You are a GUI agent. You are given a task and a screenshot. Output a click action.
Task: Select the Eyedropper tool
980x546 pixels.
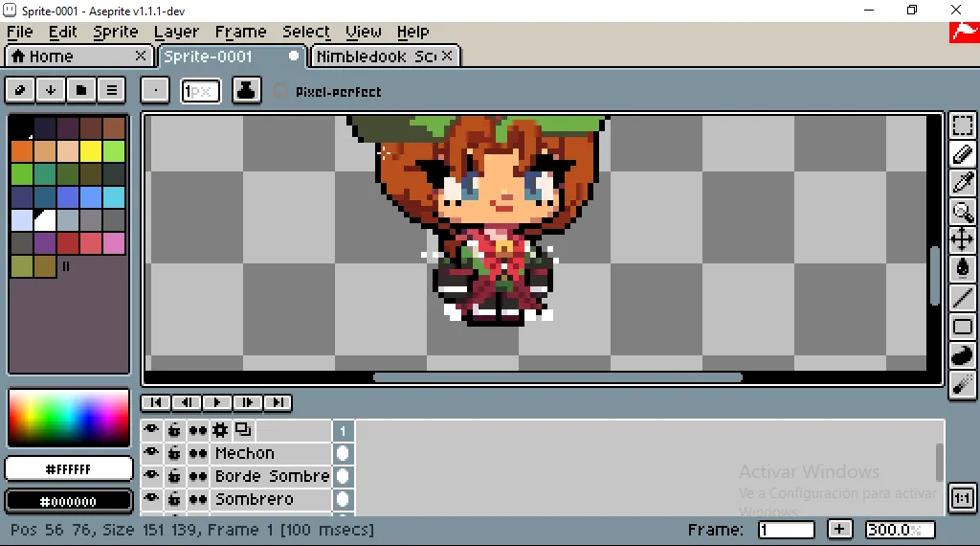963,183
